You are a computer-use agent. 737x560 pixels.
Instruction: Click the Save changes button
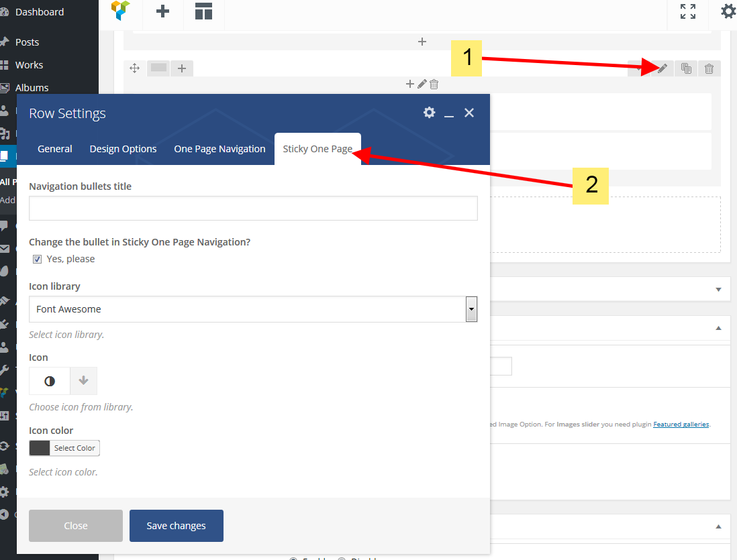[176, 526]
